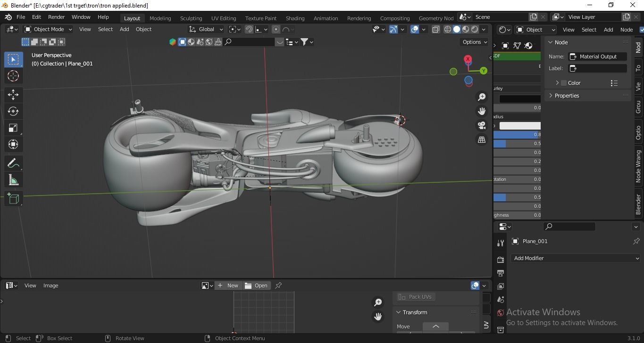Click the Blender logo menu icon
This screenshot has height=343, width=644.
[8, 17]
